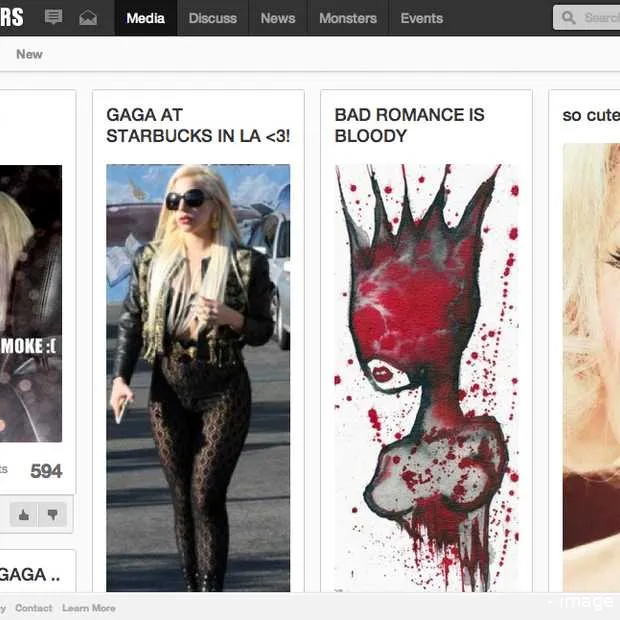Click the site logo at top left
Image resolution: width=620 pixels, height=620 pixels.
pos(11,17)
